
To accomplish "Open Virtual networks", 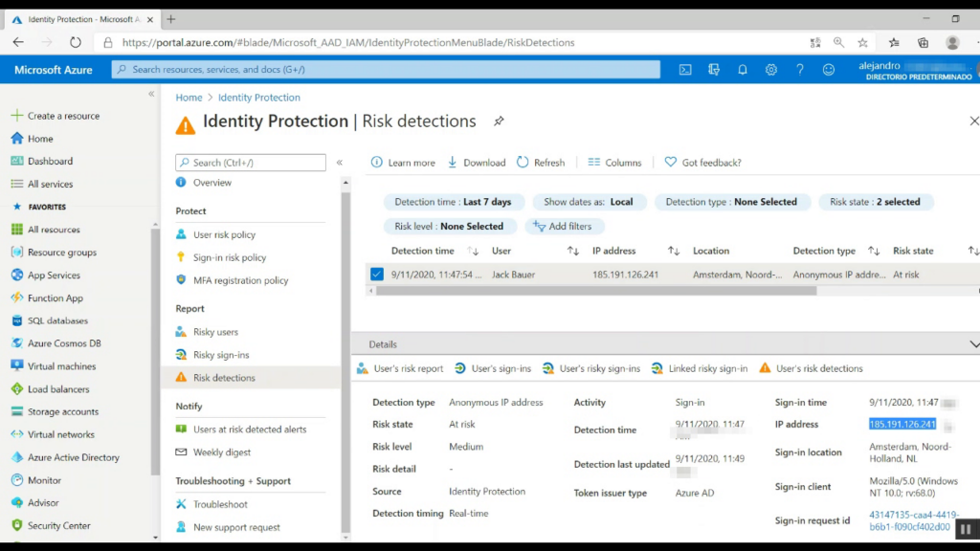I will (61, 435).
